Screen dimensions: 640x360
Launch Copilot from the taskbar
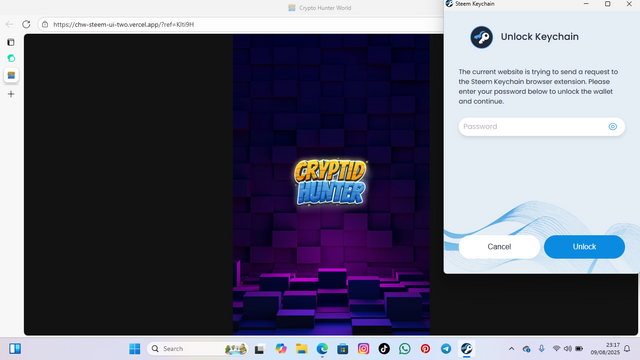coord(281,349)
